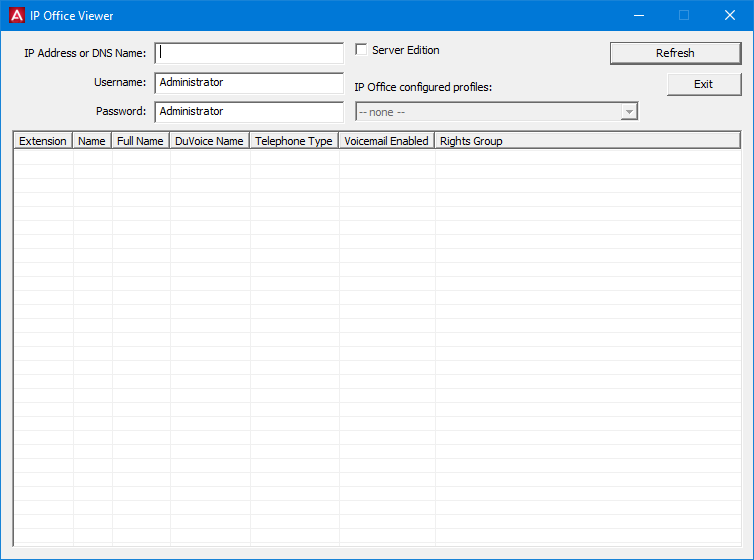Viewport: 754px width, 560px height.
Task: Enable the Server Edition checkbox
Action: tap(362, 50)
